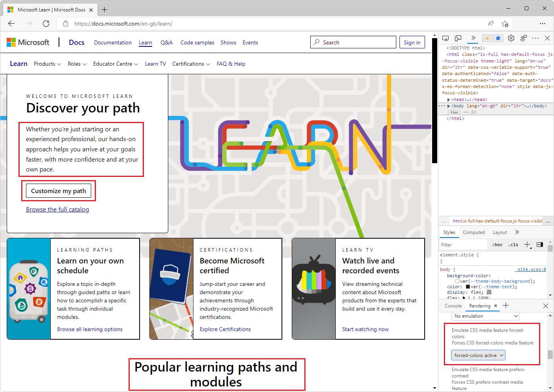Viewport: 554px width, 392px height.
Task: Toggle the device emulation toolbar
Action: point(458,38)
